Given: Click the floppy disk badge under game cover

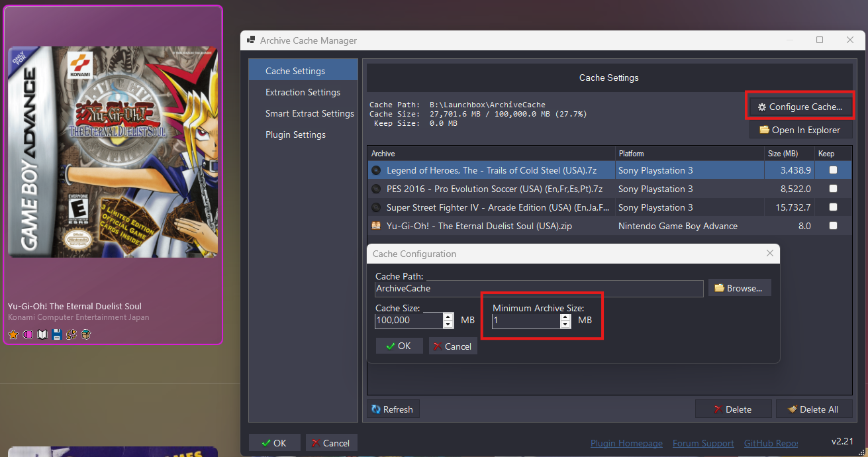Looking at the screenshot, I should 57,334.
